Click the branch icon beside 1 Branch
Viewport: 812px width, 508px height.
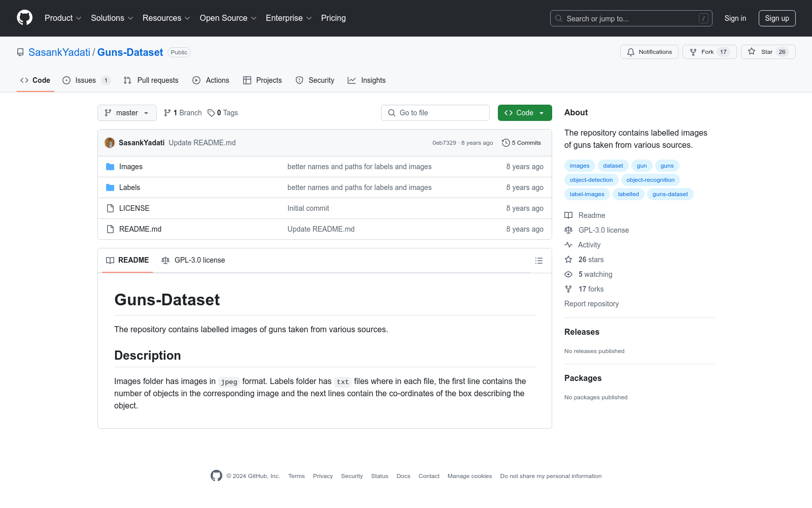(x=167, y=113)
